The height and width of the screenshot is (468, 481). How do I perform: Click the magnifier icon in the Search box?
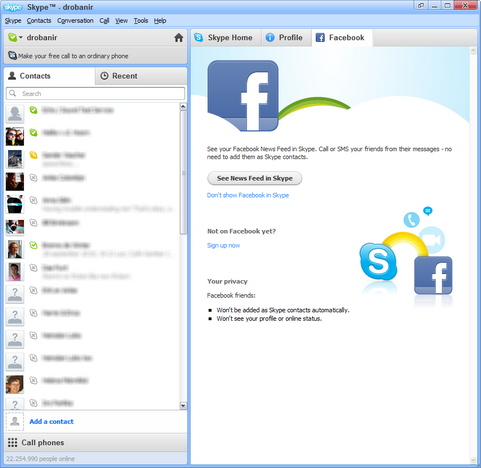click(x=13, y=93)
